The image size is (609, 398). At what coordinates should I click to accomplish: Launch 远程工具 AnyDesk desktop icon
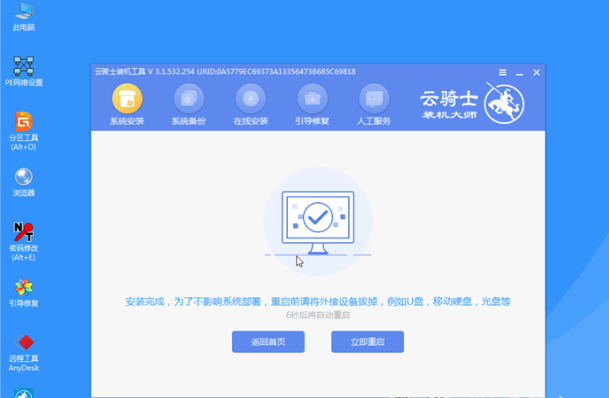pos(24,352)
